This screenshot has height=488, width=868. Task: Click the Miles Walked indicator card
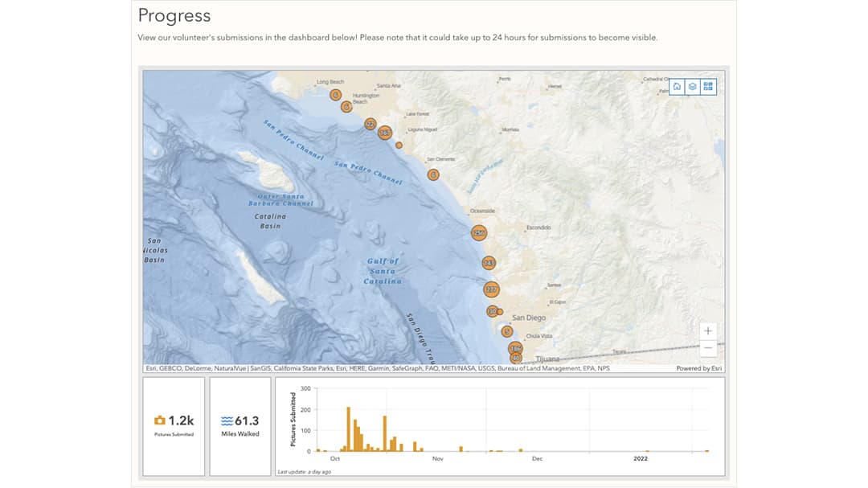pos(240,426)
